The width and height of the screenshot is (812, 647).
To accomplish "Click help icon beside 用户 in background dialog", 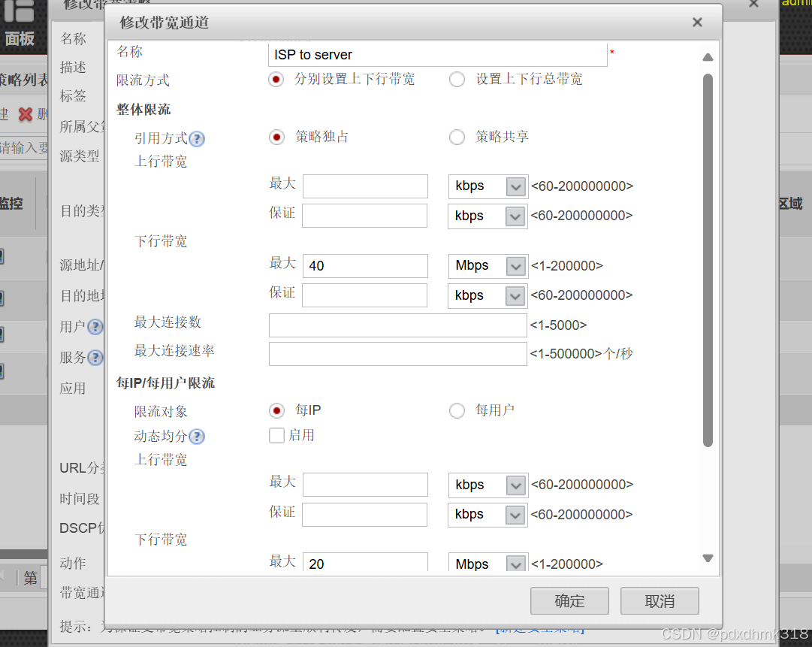I will [95, 327].
